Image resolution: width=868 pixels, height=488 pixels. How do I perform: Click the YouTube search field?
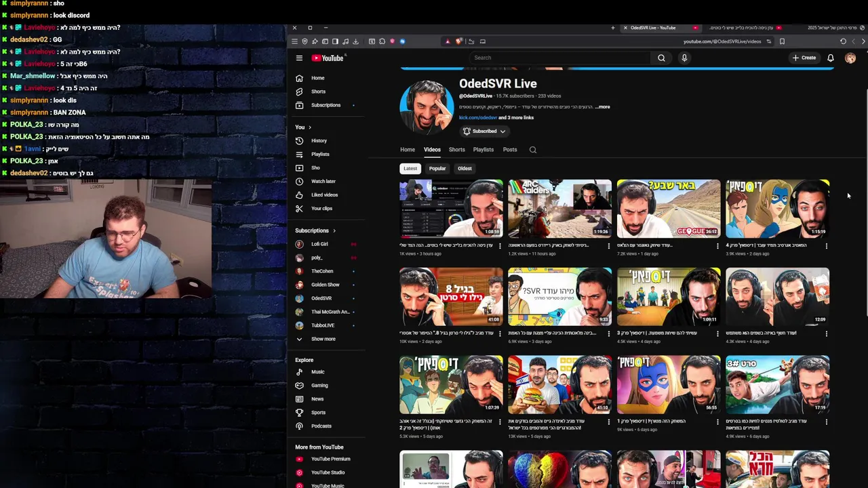559,58
